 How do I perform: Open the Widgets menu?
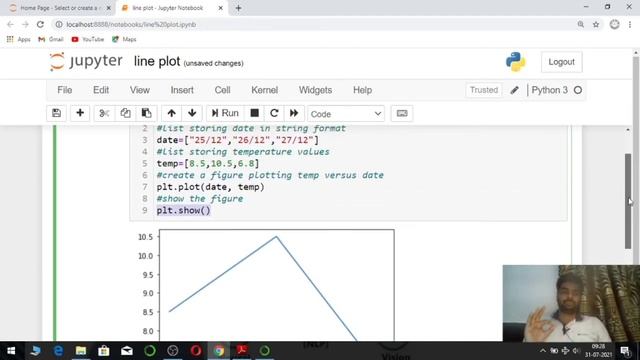pyautogui.click(x=315, y=90)
